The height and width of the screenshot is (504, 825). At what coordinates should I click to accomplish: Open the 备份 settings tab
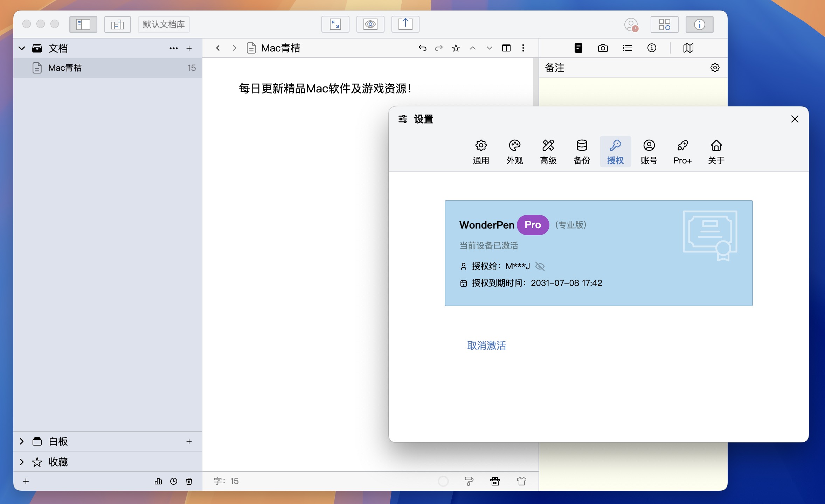[582, 152]
